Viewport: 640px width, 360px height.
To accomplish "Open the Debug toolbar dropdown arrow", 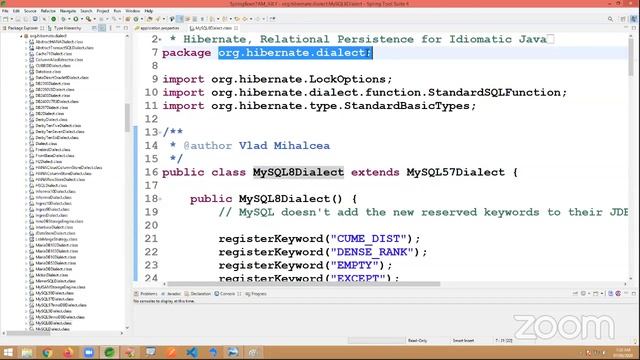I will tap(69, 19).
